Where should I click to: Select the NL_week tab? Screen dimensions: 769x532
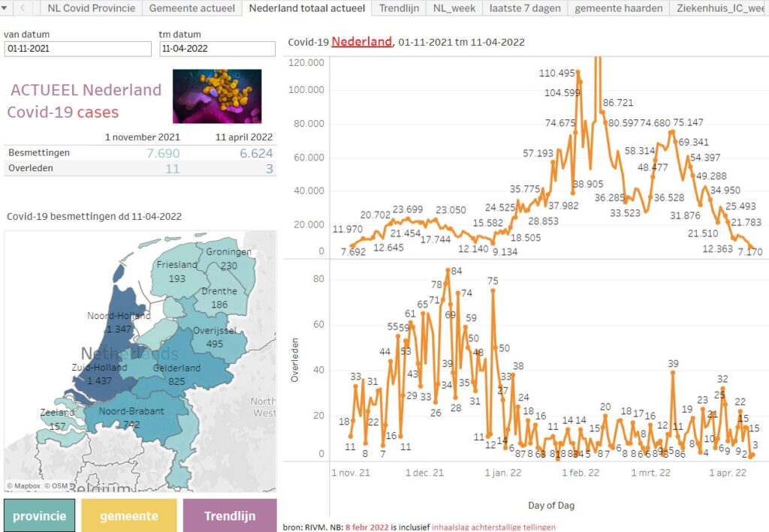454,8
